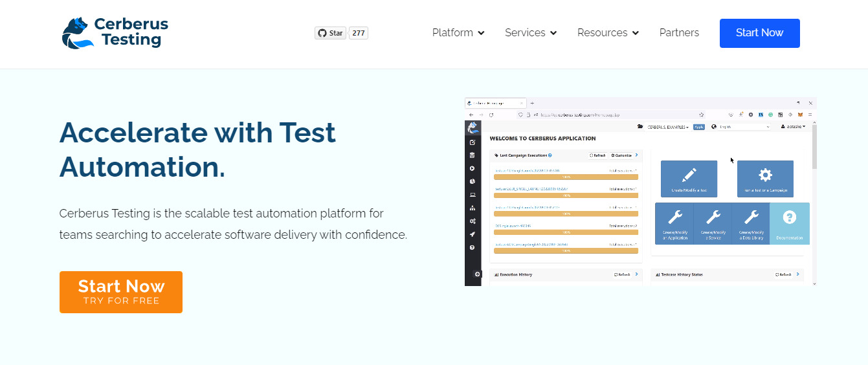Click the new tab plus in demo browser
Image resolution: width=868 pixels, height=365 pixels.
[x=532, y=103]
